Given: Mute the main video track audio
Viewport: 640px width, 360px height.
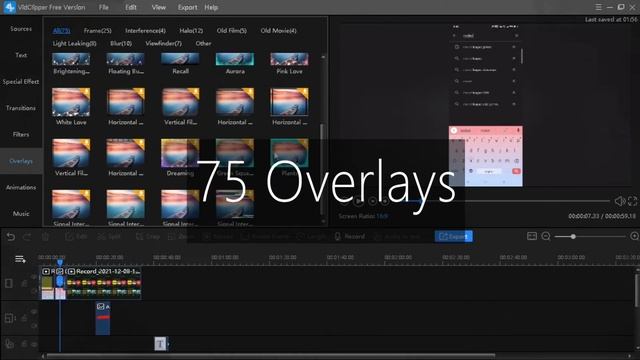Looking at the screenshot, I should [34, 291].
